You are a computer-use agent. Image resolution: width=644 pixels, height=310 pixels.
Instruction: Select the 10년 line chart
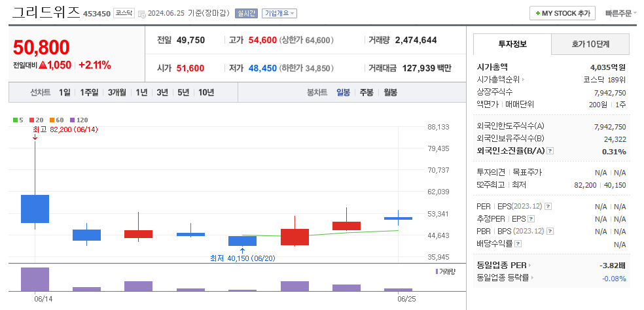click(206, 92)
